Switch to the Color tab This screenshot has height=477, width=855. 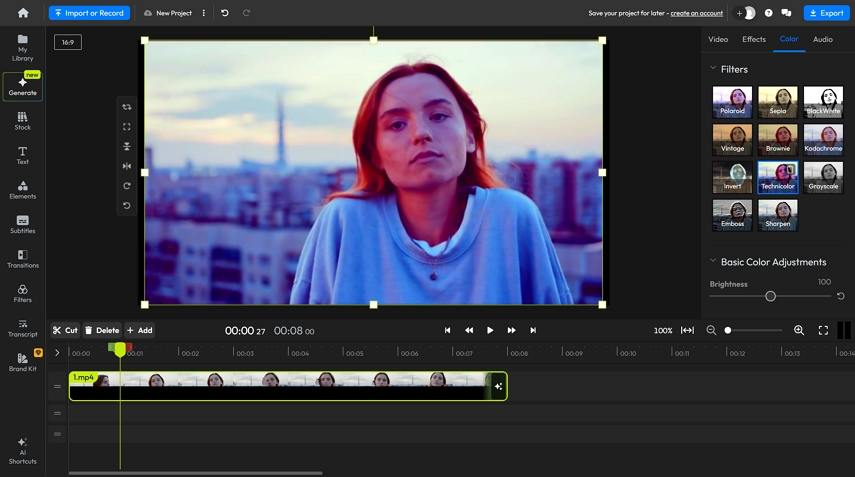[789, 39]
